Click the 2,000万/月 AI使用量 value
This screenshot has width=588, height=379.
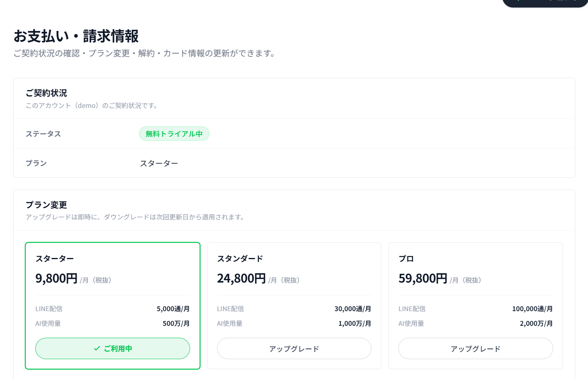[536, 323]
